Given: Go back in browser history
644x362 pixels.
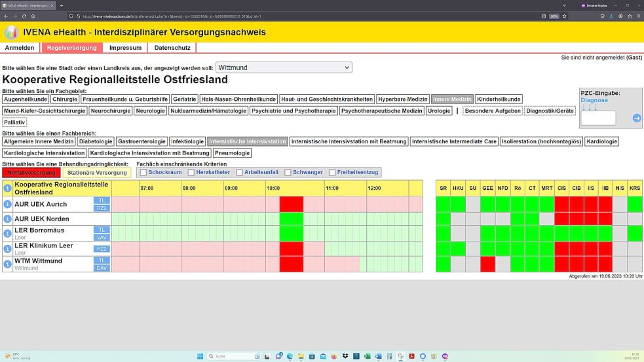Looking at the screenshot, I should click(6, 16).
